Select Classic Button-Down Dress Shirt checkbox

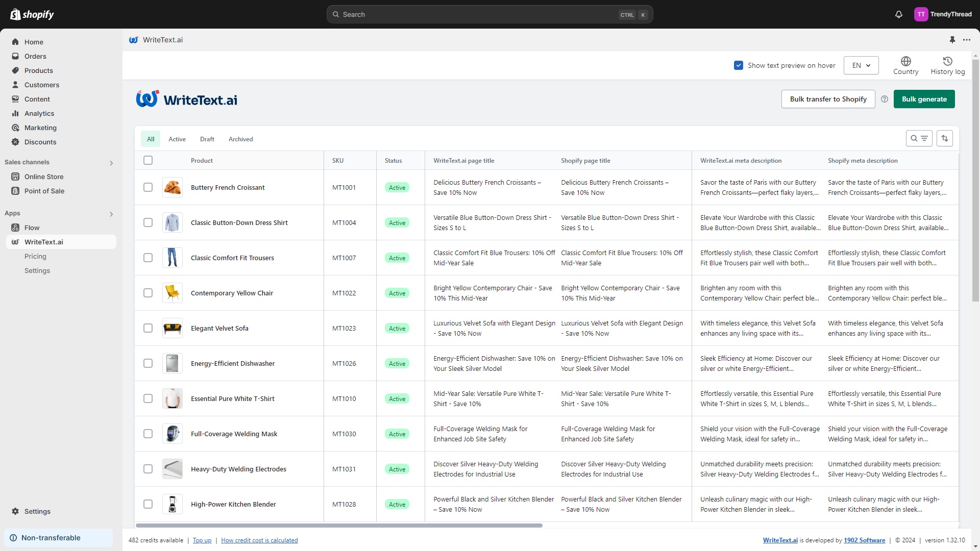click(x=148, y=222)
